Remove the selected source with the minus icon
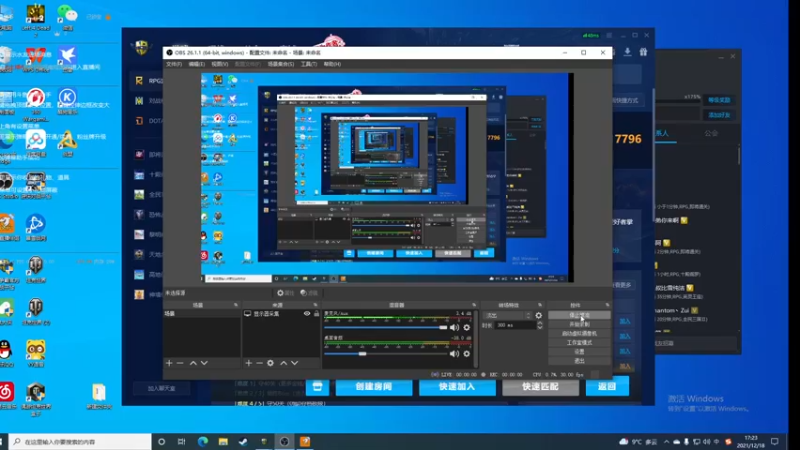The height and width of the screenshot is (450, 800). coord(259,363)
